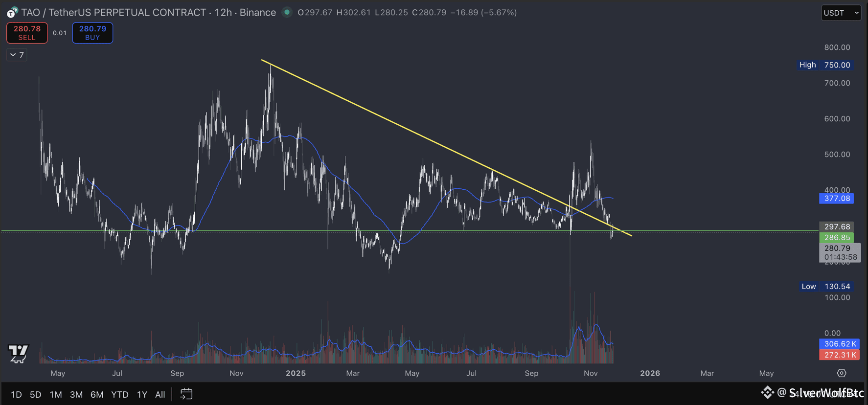Click the green 286.85 price label
Viewport: 868px width, 405px height.
point(837,237)
